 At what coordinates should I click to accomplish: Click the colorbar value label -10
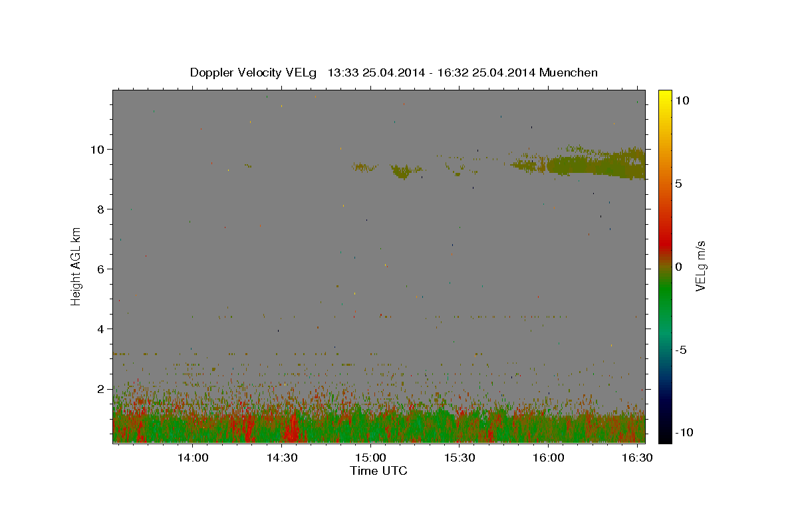[685, 432]
